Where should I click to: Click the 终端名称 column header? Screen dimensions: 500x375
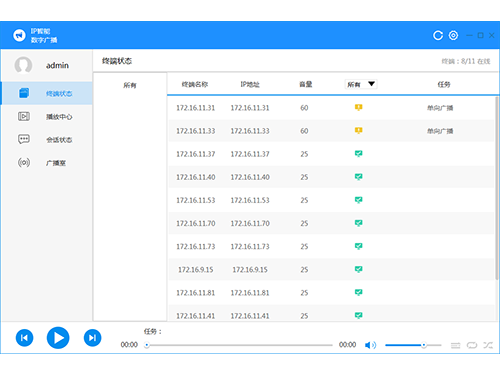[x=195, y=84]
